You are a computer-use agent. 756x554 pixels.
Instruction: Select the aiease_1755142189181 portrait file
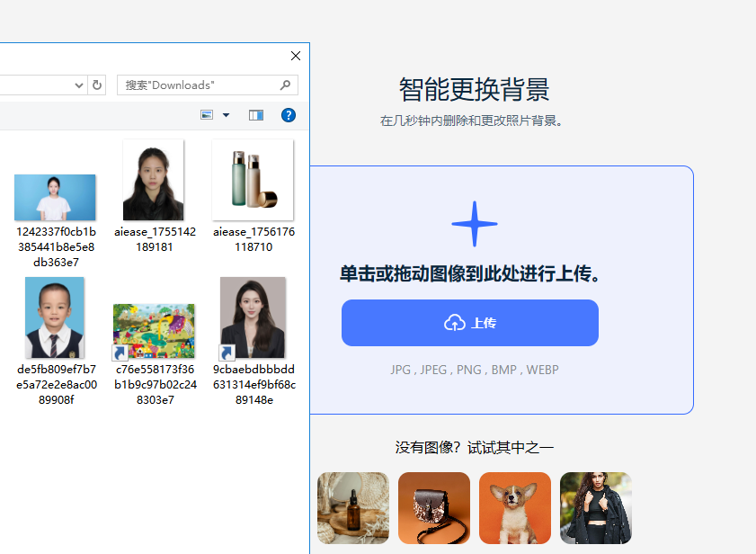point(154,180)
